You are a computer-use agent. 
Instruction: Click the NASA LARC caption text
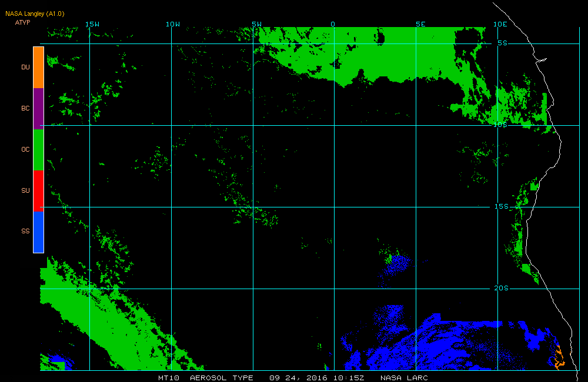(404, 378)
